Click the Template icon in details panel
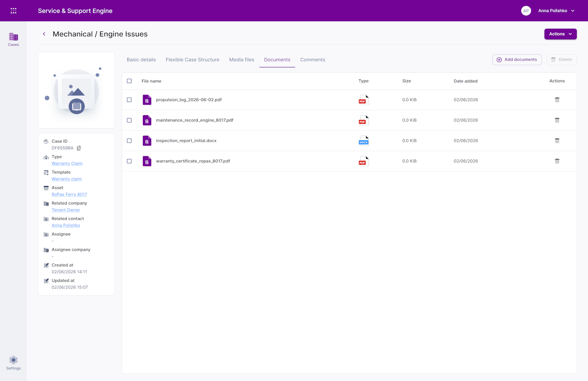Viewport: 588px width, 381px height. (46, 172)
